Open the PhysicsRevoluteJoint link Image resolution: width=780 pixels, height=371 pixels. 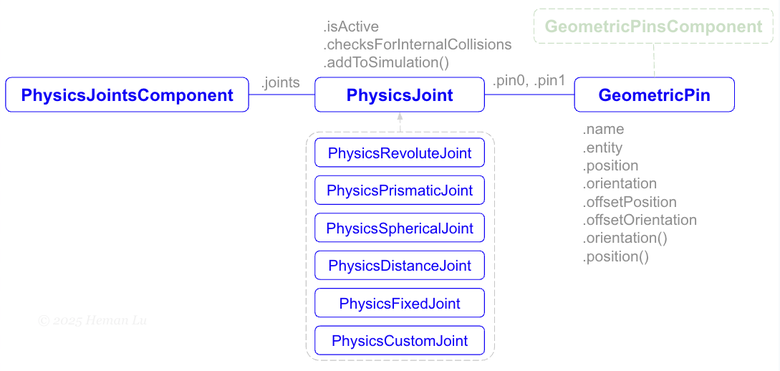tap(399, 153)
